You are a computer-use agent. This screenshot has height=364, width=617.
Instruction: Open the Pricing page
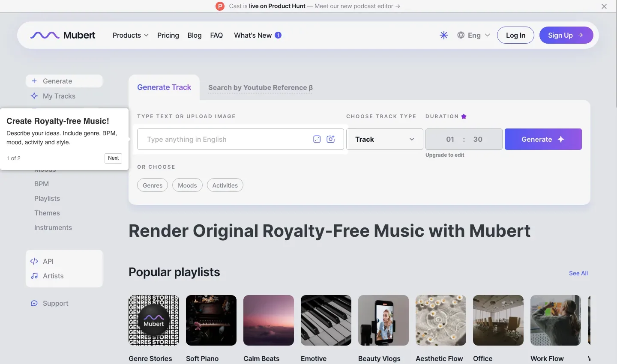[x=168, y=35]
